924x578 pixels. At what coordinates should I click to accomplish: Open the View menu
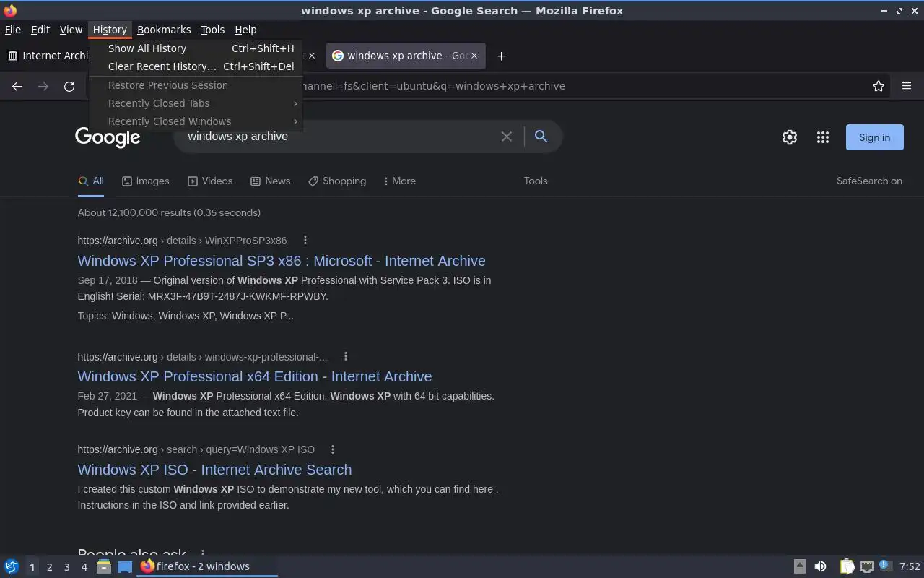click(71, 30)
